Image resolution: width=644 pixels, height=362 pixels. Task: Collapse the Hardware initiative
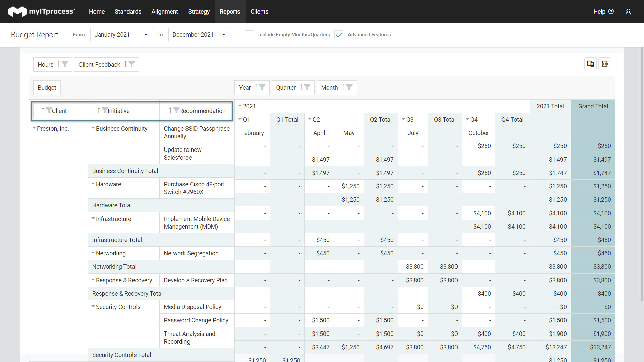coord(93,184)
